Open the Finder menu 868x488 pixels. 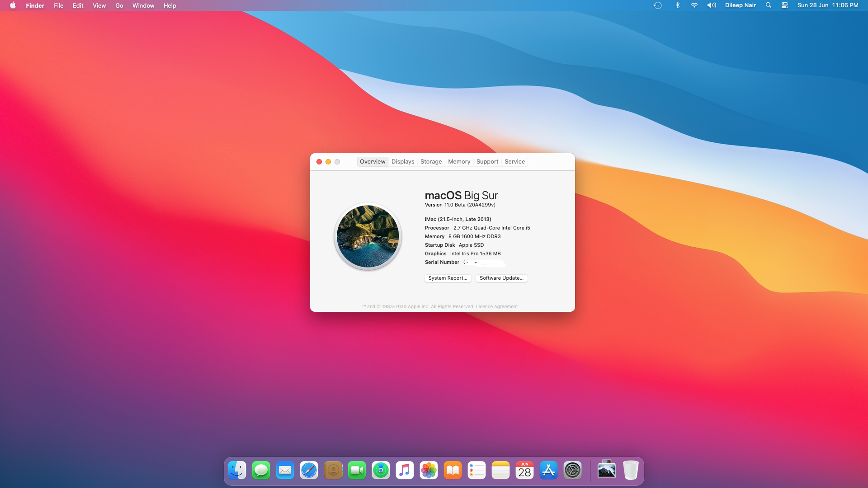pos(35,5)
